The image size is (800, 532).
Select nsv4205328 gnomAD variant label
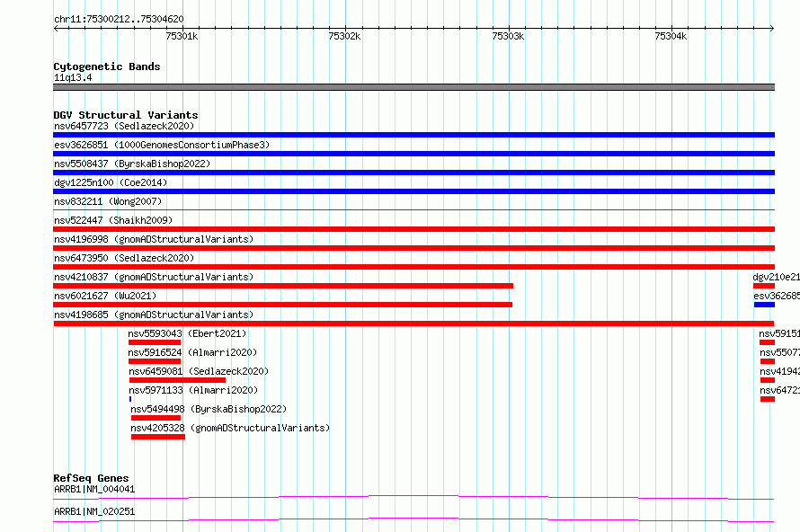click(230, 428)
